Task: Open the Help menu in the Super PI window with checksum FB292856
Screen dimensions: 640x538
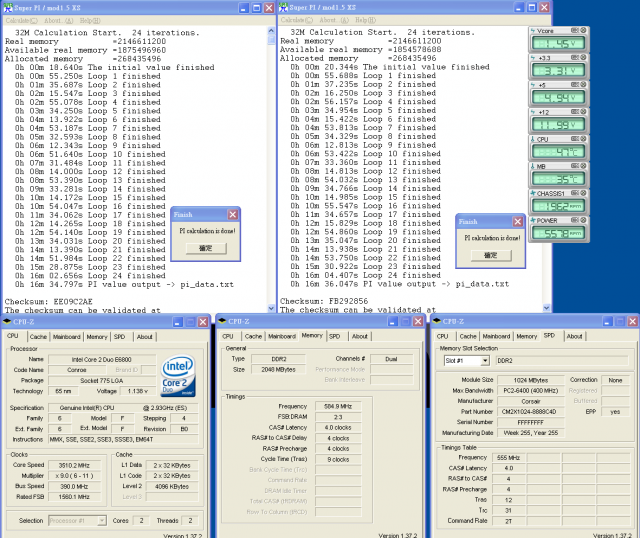Action: pos(365,20)
